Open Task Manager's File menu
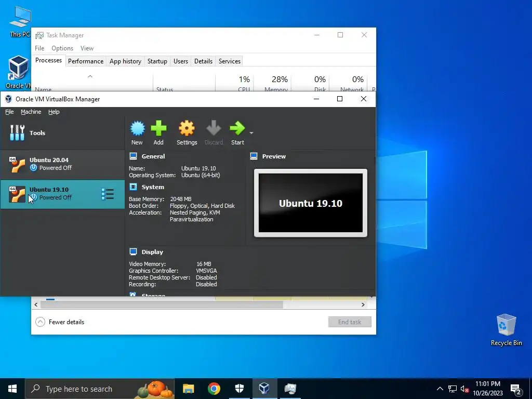The width and height of the screenshot is (532, 399). 39,48
